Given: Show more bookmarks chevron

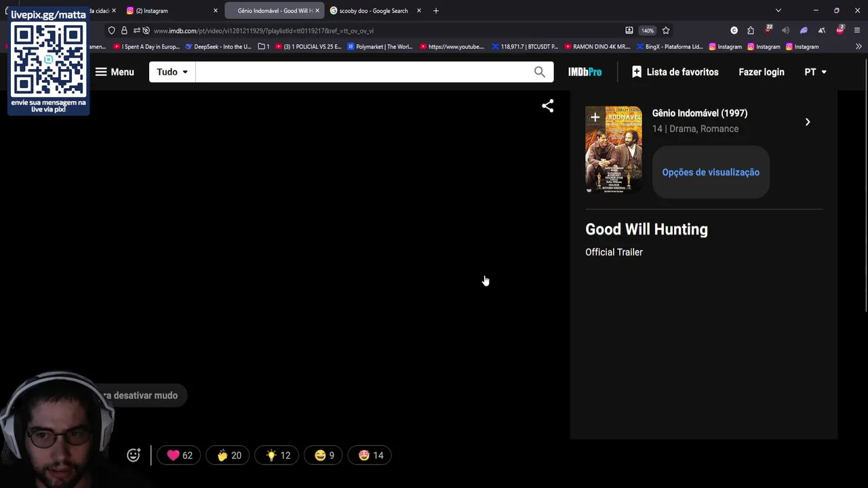Looking at the screenshot, I should tap(859, 47).
